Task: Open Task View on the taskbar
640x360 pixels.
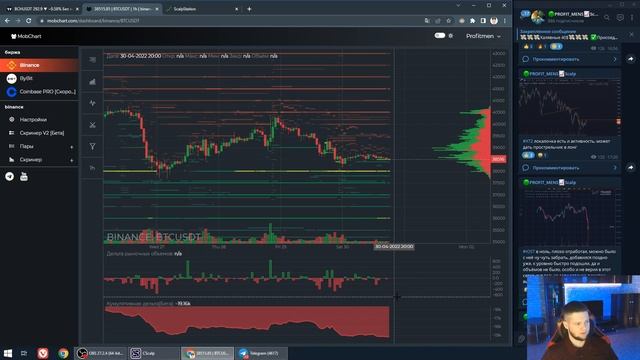Action: coord(24,353)
